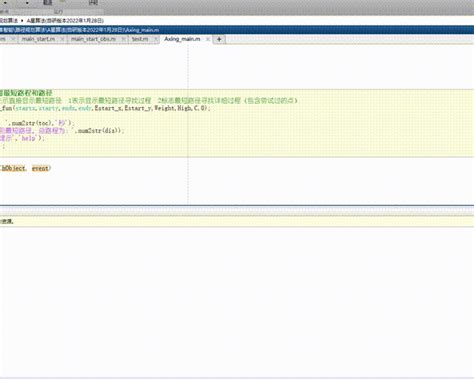Close the Axing_main.m tab
The height and width of the screenshot is (379, 474).
point(208,39)
